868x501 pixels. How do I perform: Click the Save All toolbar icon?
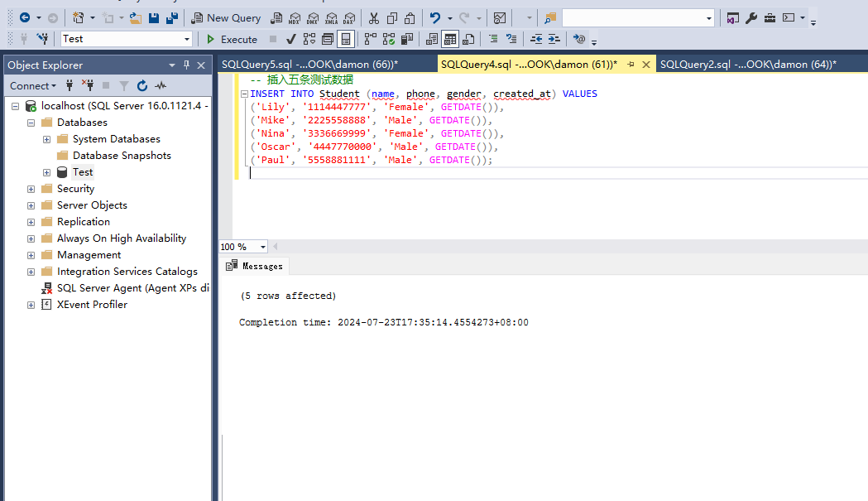tap(172, 18)
